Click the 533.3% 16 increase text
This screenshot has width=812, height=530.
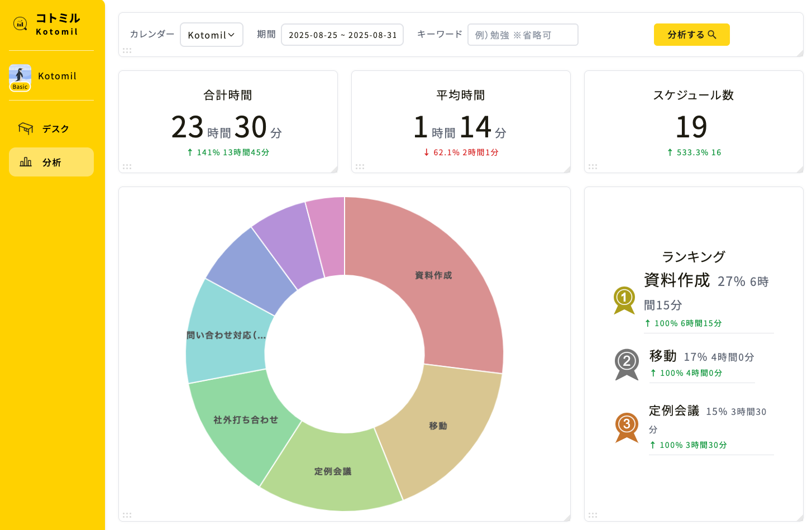(694, 152)
